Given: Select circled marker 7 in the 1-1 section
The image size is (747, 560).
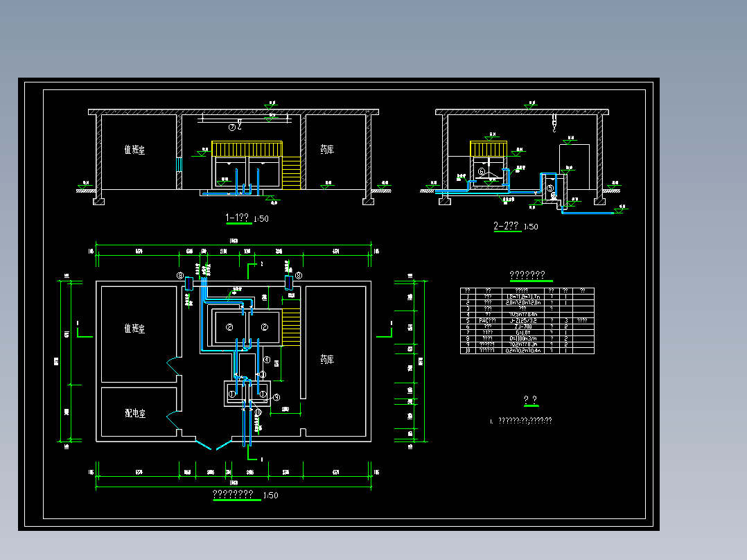Looking at the screenshot, I should pos(232,128).
